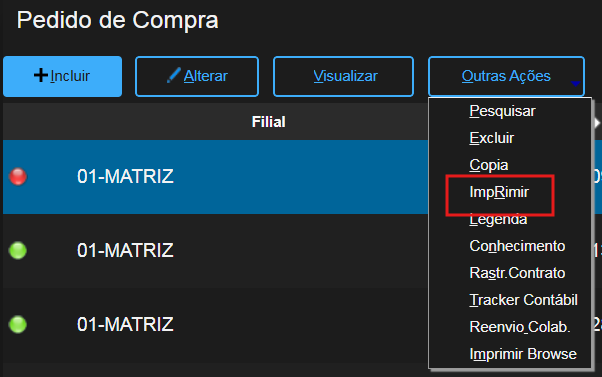Click the red status dot in first row
This screenshot has width=602, height=377.
pyautogui.click(x=18, y=177)
